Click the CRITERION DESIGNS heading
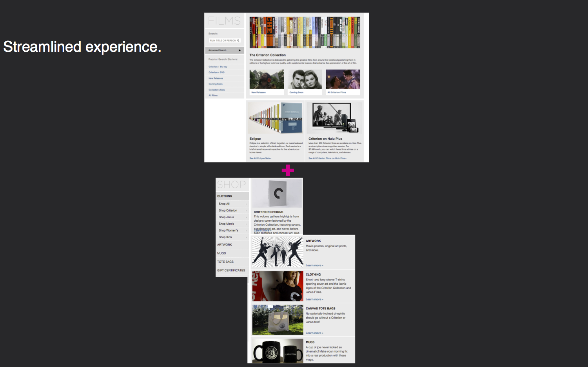Screen dimensions: 588x367 pyautogui.click(x=269, y=212)
